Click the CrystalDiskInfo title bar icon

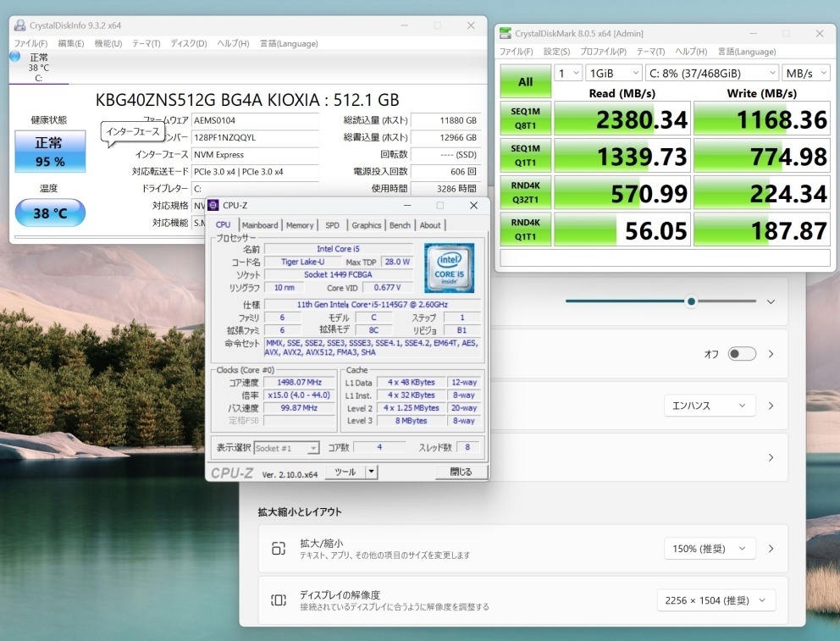coord(19,25)
